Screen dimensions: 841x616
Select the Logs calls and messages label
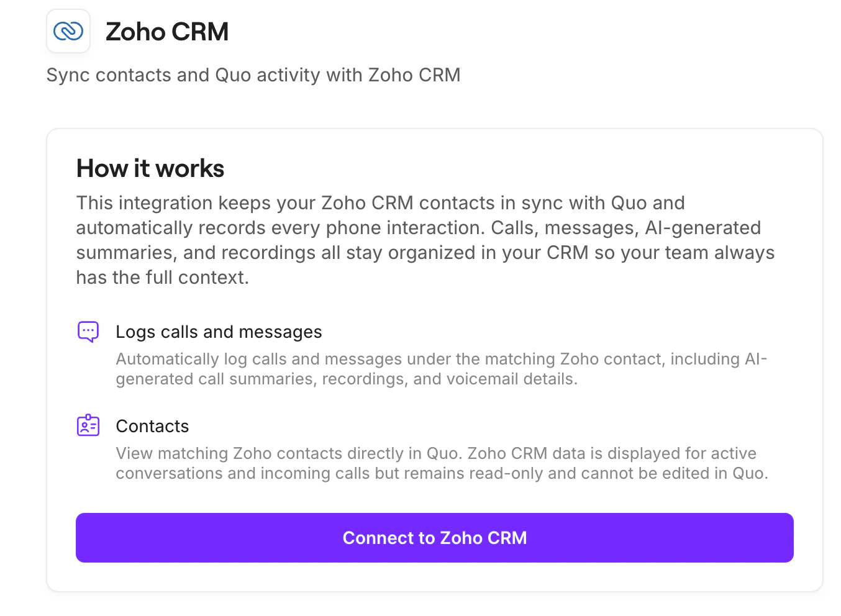pyautogui.click(x=219, y=332)
